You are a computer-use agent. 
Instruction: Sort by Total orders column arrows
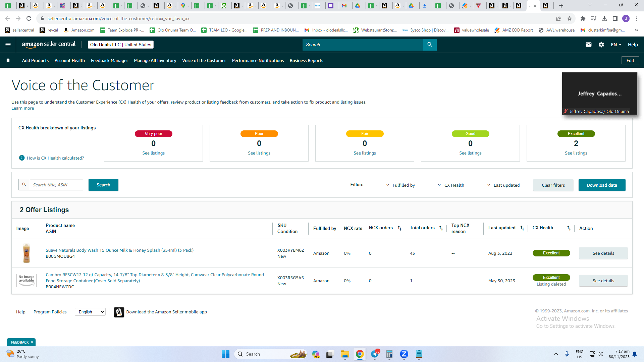tap(441, 228)
